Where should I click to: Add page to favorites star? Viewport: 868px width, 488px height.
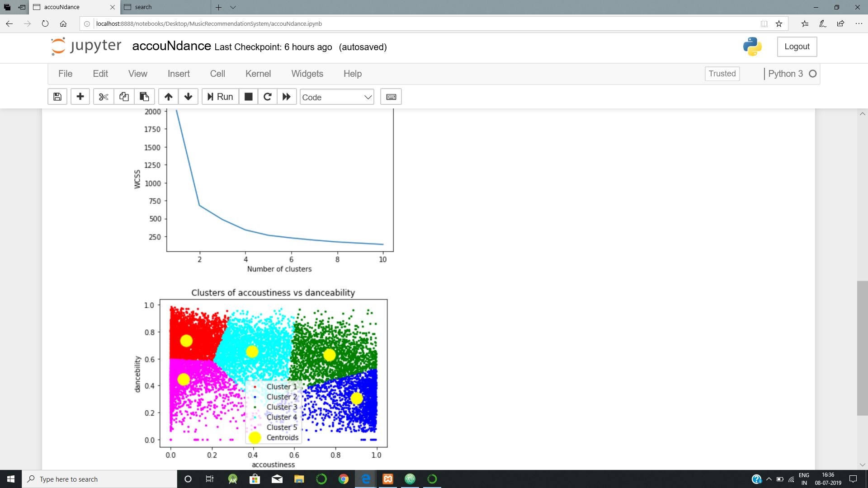pyautogui.click(x=779, y=23)
